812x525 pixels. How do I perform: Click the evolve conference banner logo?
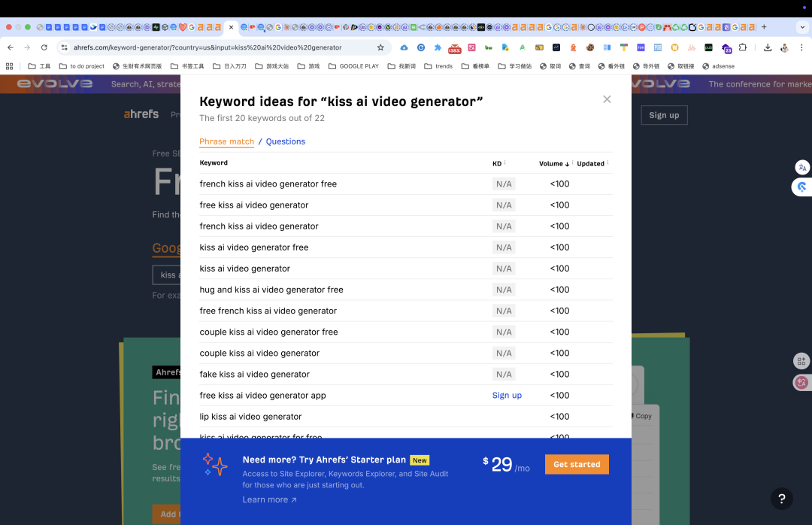[54, 84]
